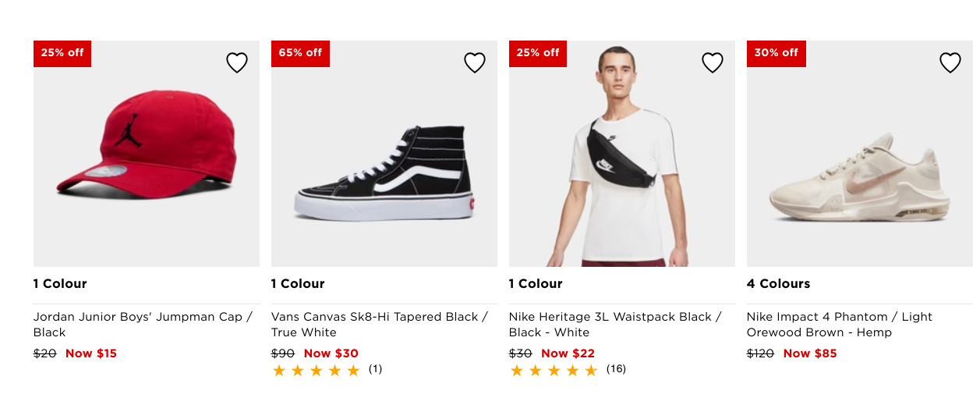Open the five-star rating for Vans Sk8-Hi

click(x=316, y=371)
